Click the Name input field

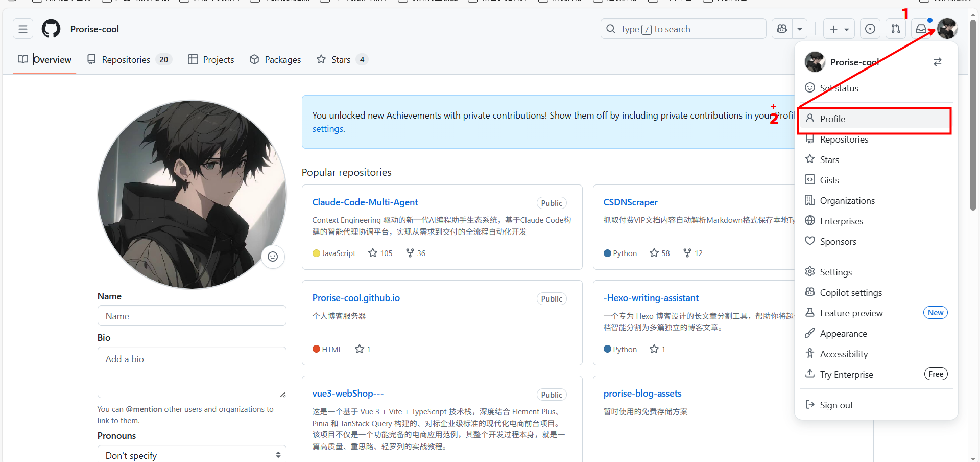[x=192, y=316]
